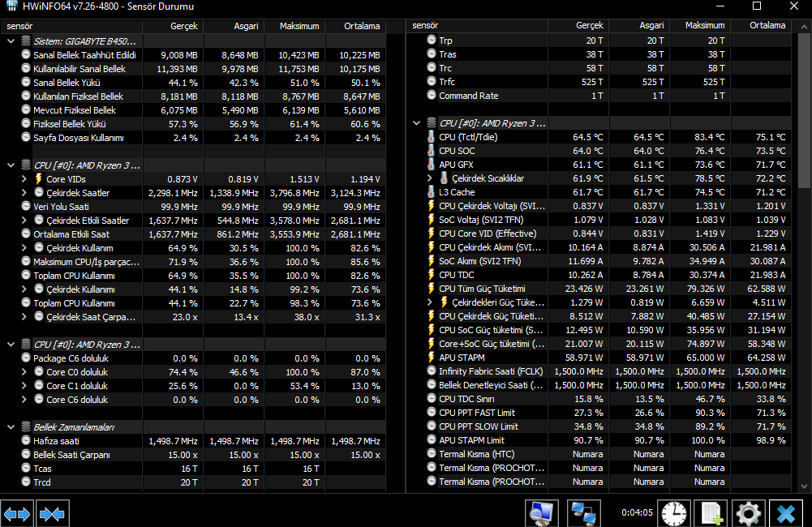Collapse the Sistem: GIGABYTE B450 group
Screen dimensions: 812x527
click(11, 41)
